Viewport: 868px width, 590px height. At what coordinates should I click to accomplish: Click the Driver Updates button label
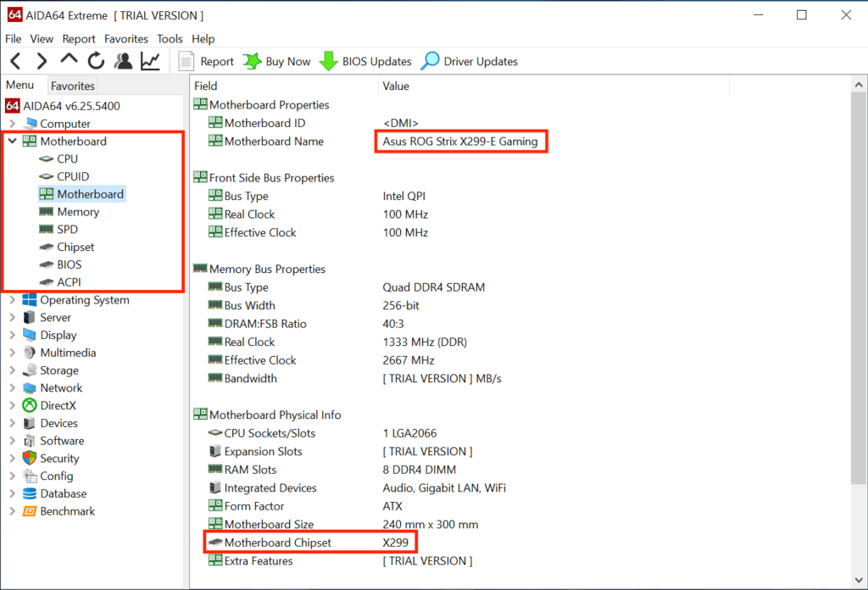pyautogui.click(x=481, y=61)
